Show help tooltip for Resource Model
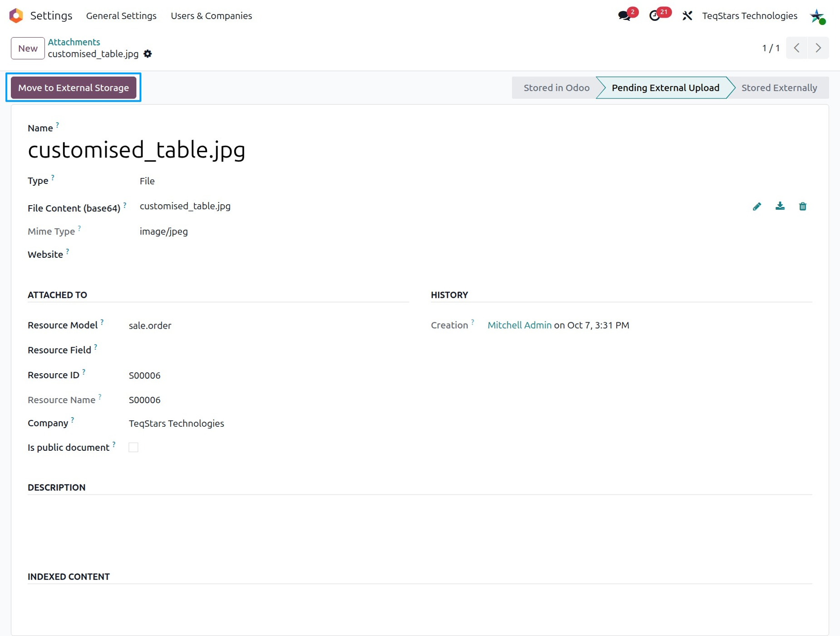Image resolution: width=840 pixels, height=636 pixels. tap(102, 322)
